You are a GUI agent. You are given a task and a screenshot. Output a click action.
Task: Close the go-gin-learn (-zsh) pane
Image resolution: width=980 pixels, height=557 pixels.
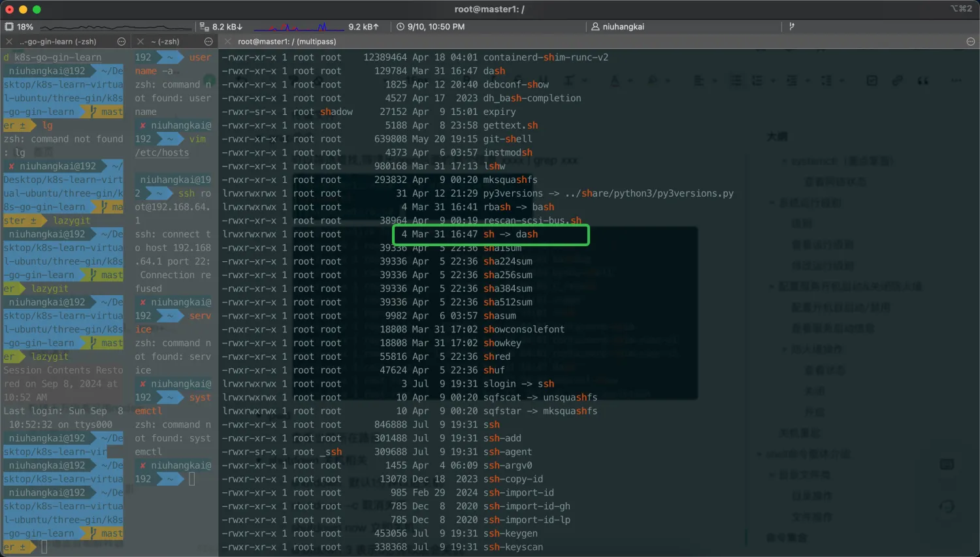(9, 41)
